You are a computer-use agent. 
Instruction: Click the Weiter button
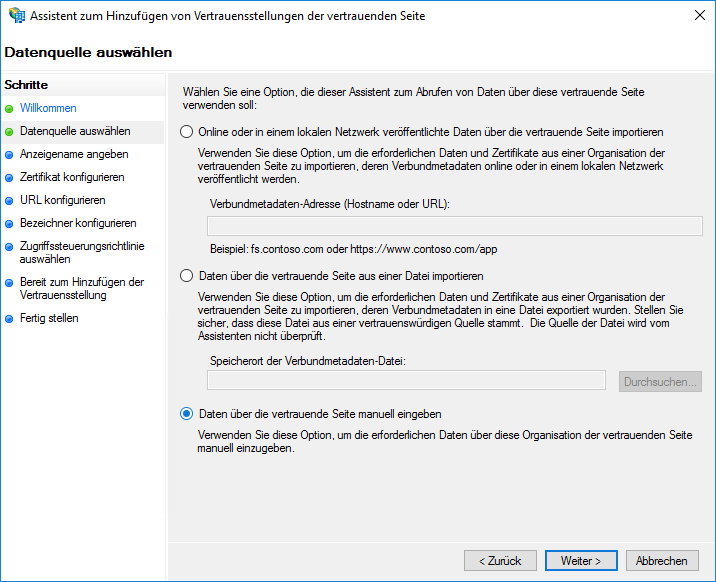click(581, 561)
